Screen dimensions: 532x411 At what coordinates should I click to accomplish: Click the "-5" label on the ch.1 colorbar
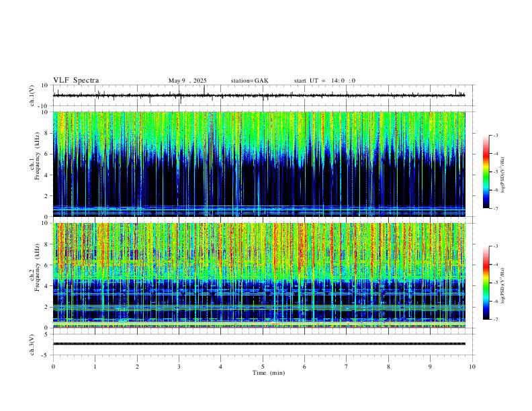(495, 172)
